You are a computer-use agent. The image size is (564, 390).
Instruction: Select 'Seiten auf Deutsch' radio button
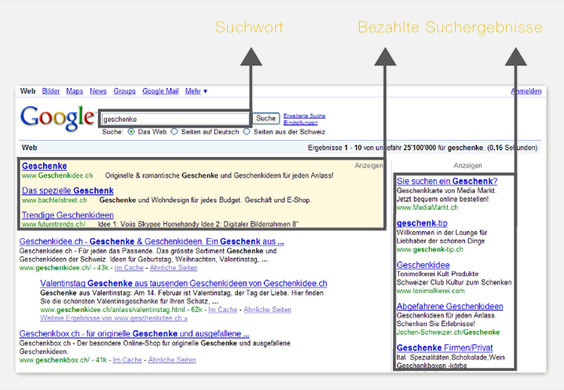(x=174, y=132)
